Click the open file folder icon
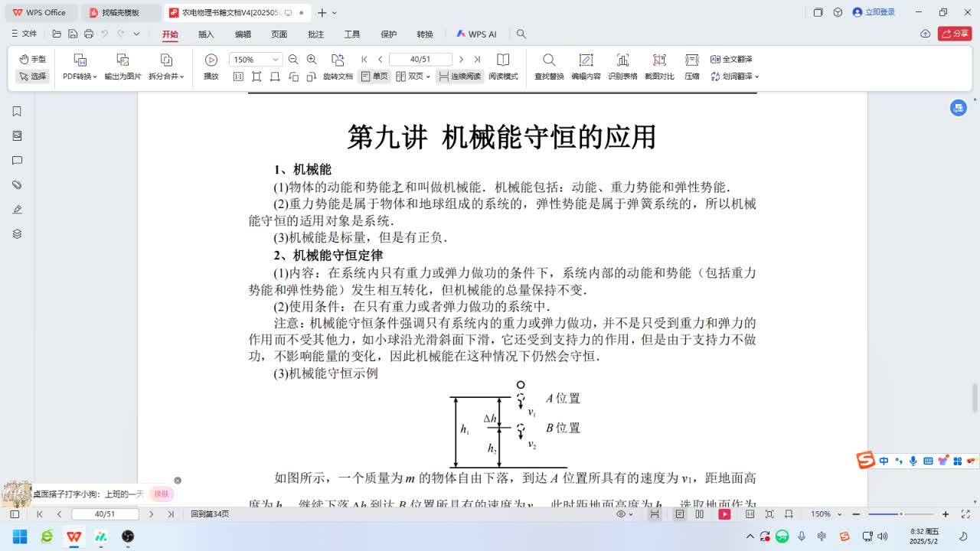The image size is (980, 551). coord(57,34)
